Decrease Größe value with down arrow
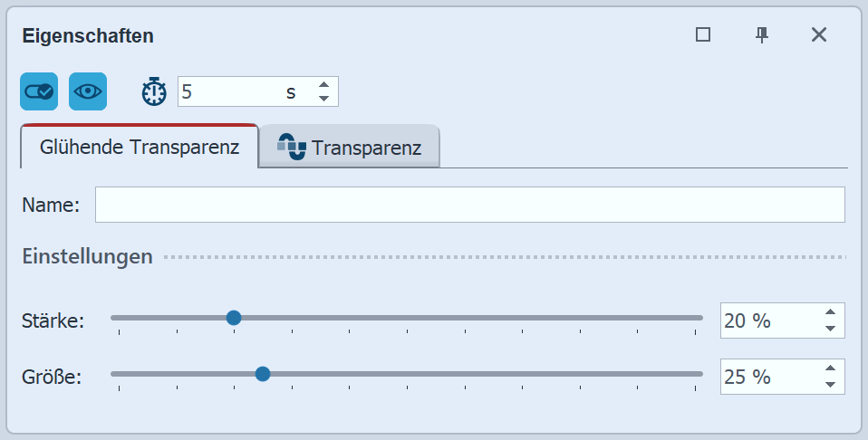This screenshot has height=440, width=868. point(830,384)
